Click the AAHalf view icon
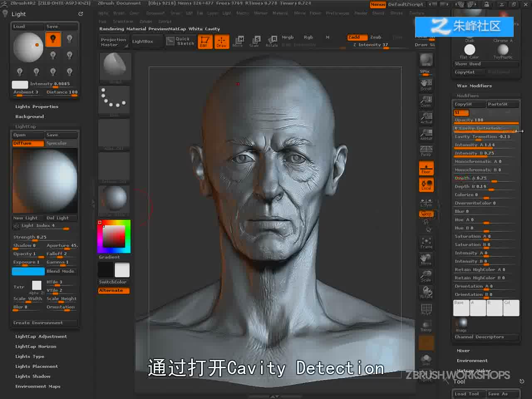The image size is (532, 399). pyautogui.click(x=426, y=134)
